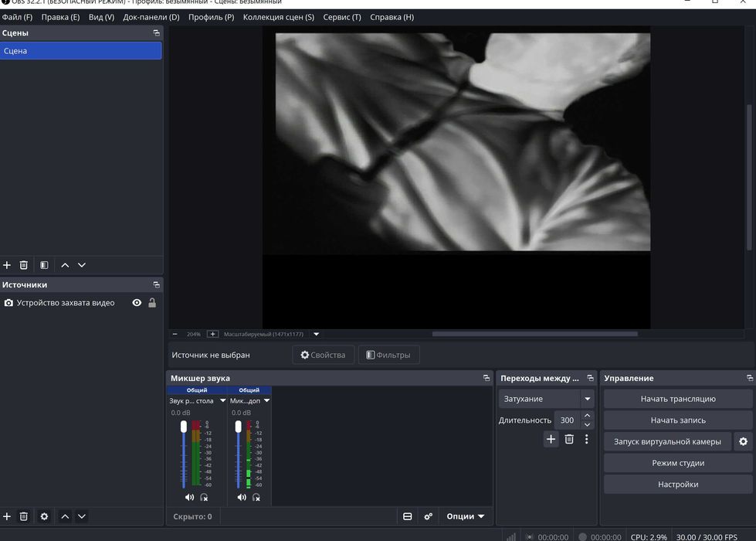Open the Сервис (T) menu
This screenshot has width=756, height=541.
(342, 17)
